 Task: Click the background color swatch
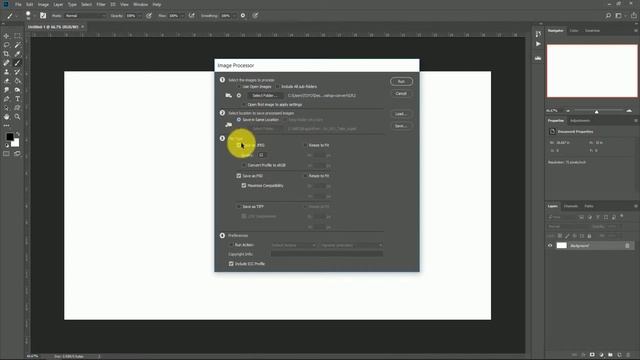point(16,143)
